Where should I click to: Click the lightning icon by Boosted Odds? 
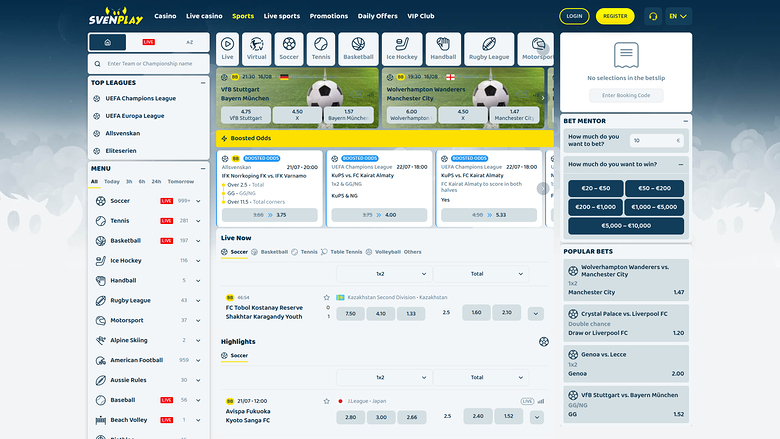[224, 138]
